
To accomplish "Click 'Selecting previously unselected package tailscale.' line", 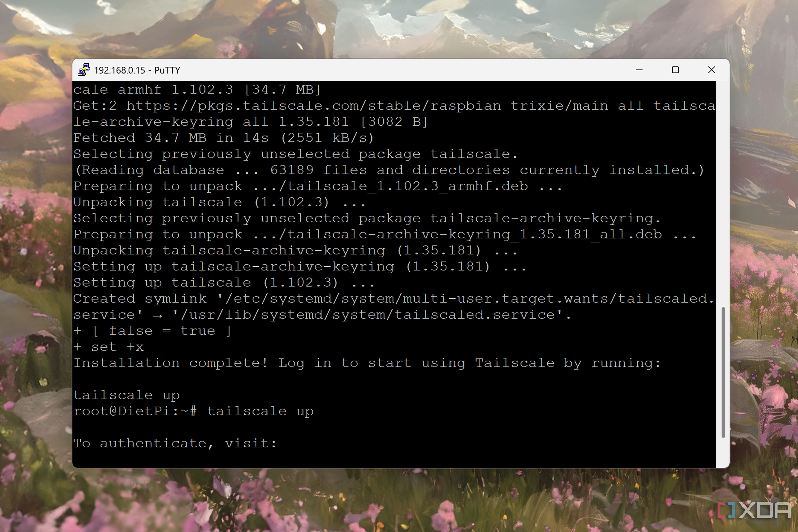I will [x=296, y=154].
